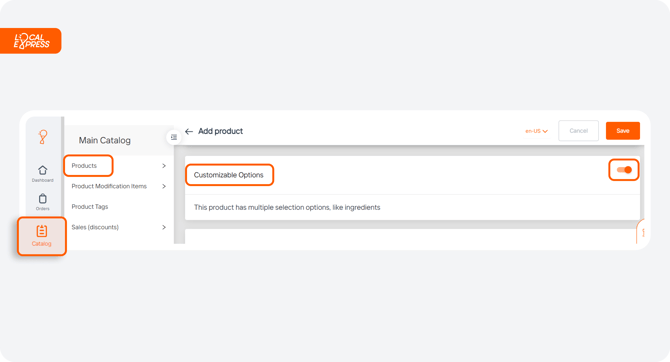The height and width of the screenshot is (362, 670).
Task: Open Product Tags menu item
Action: 90,207
